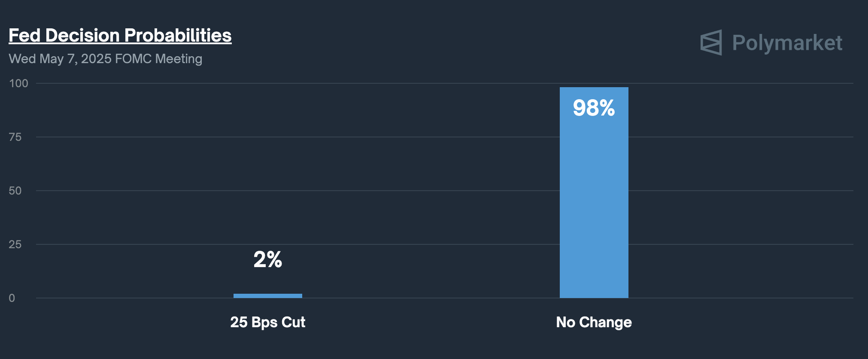Image resolution: width=868 pixels, height=359 pixels.
Task: Click the 98% value label
Action: pyautogui.click(x=594, y=108)
